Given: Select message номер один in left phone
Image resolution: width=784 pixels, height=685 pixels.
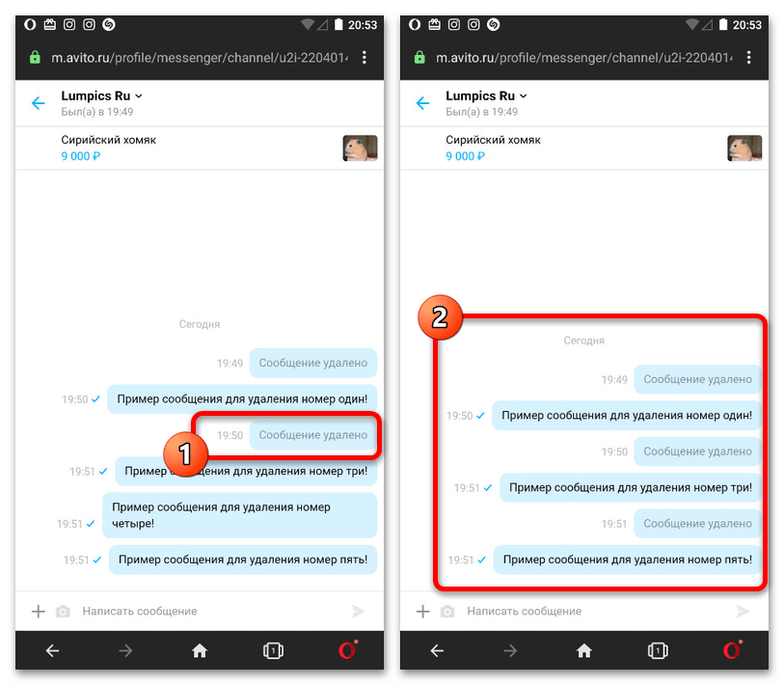Looking at the screenshot, I should (242, 399).
